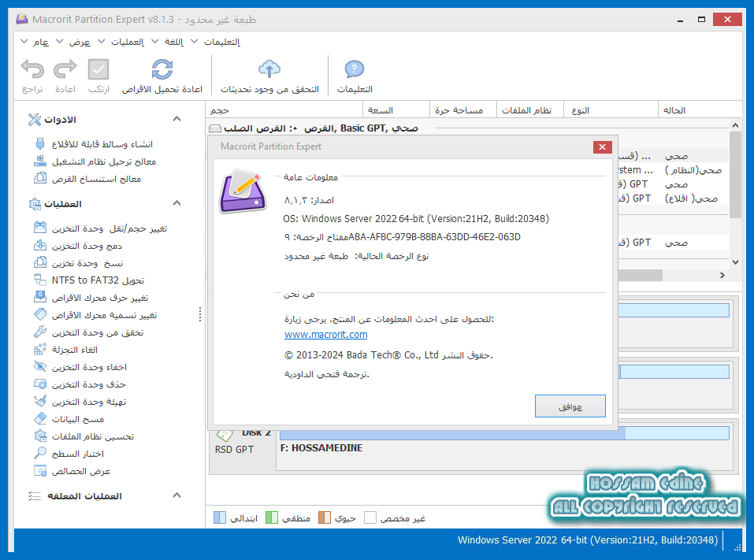Select the Surface test magnifier icon
754x560 pixels.
point(40,453)
